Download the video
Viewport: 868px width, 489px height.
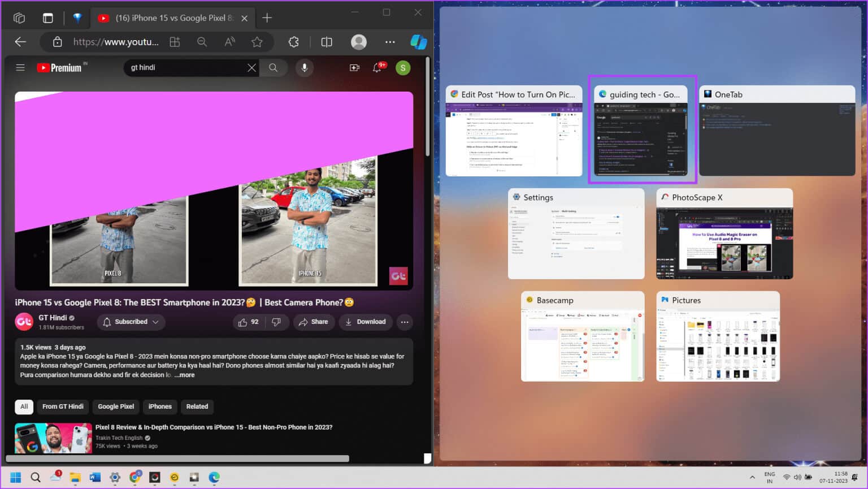tap(366, 322)
